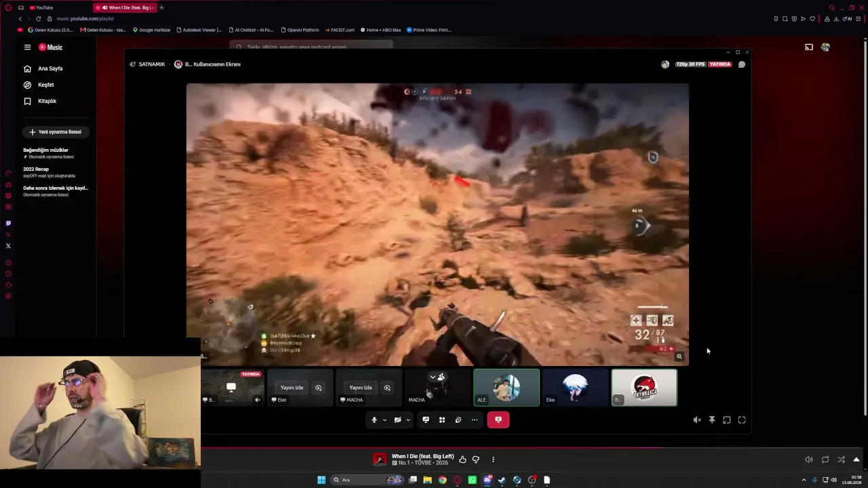The height and width of the screenshot is (488, 868).
Task: Open the Windows Start menu
Action: click(321, 480)
